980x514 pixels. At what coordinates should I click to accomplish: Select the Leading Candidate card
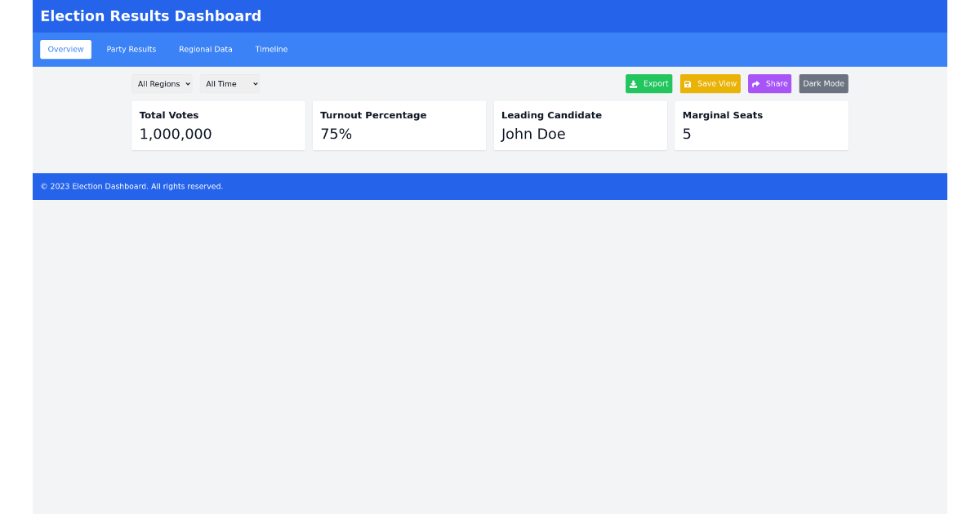580,125
